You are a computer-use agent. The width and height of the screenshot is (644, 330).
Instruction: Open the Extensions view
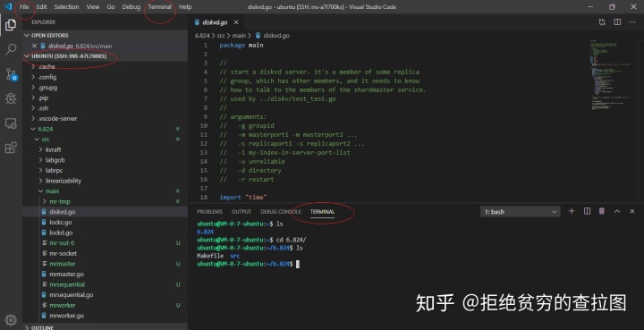11,148
